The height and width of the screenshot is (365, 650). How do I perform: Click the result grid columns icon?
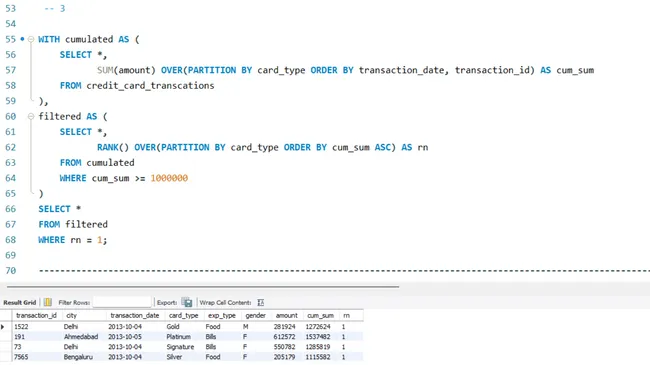click(48, 302)
